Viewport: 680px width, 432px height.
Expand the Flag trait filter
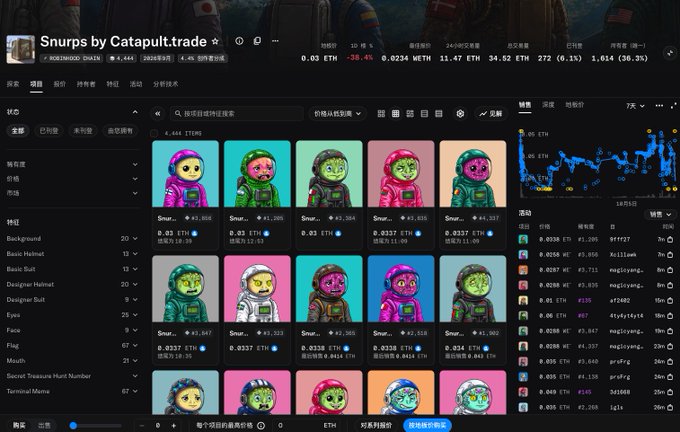72,346
